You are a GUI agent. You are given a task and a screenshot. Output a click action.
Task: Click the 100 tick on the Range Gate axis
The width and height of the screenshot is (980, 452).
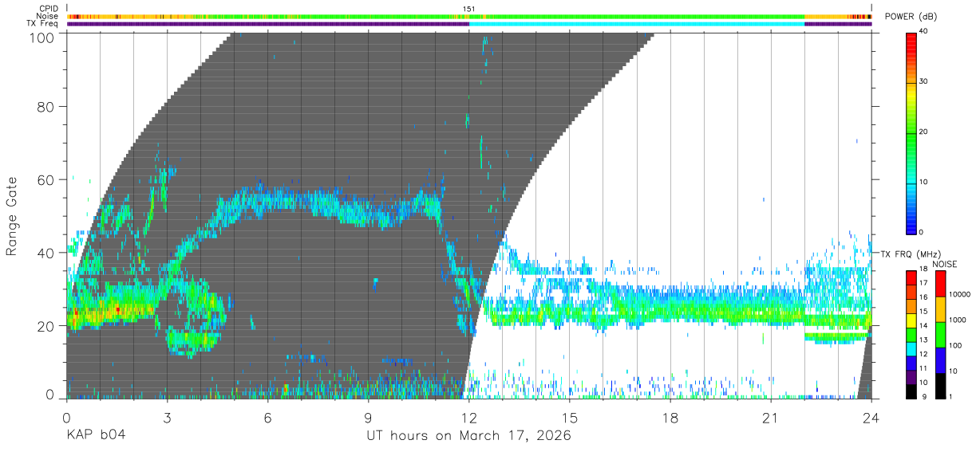(44, 37)
